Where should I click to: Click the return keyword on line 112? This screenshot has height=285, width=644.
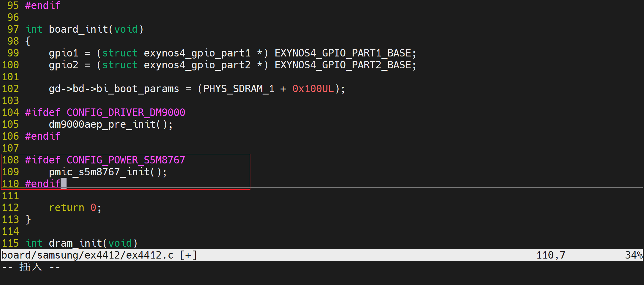67,208
